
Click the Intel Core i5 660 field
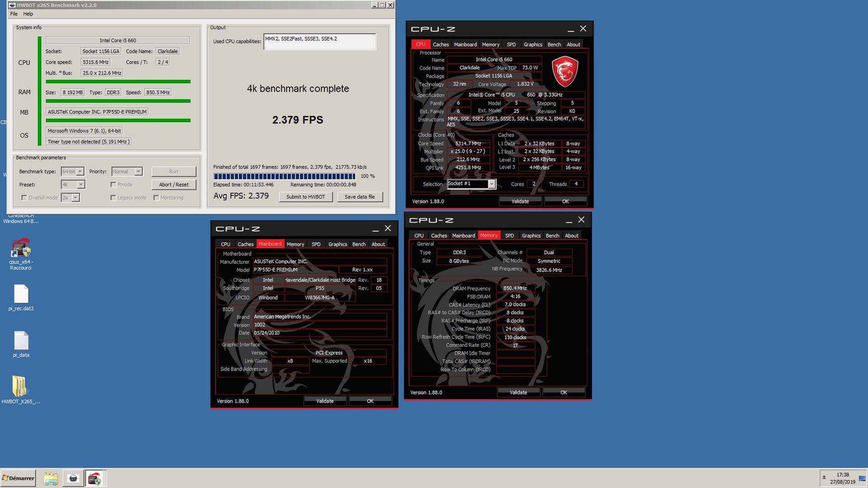tap(118, 40)
